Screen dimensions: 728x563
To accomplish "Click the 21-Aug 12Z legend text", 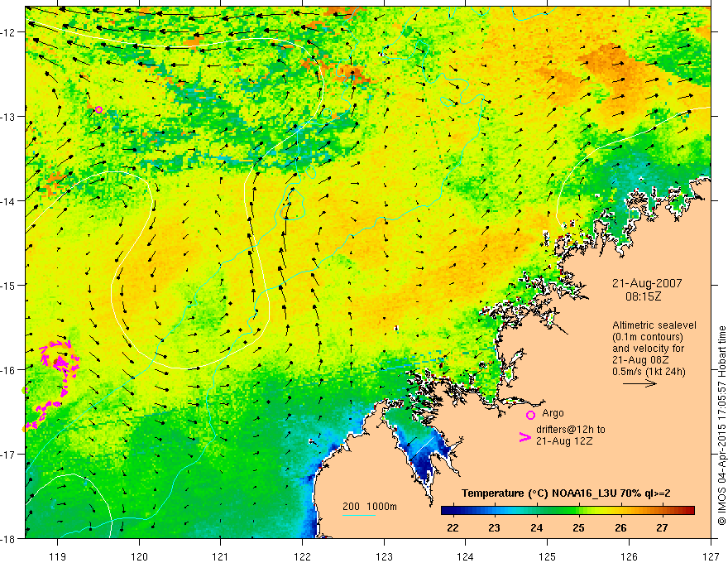I will coord(564,441).
